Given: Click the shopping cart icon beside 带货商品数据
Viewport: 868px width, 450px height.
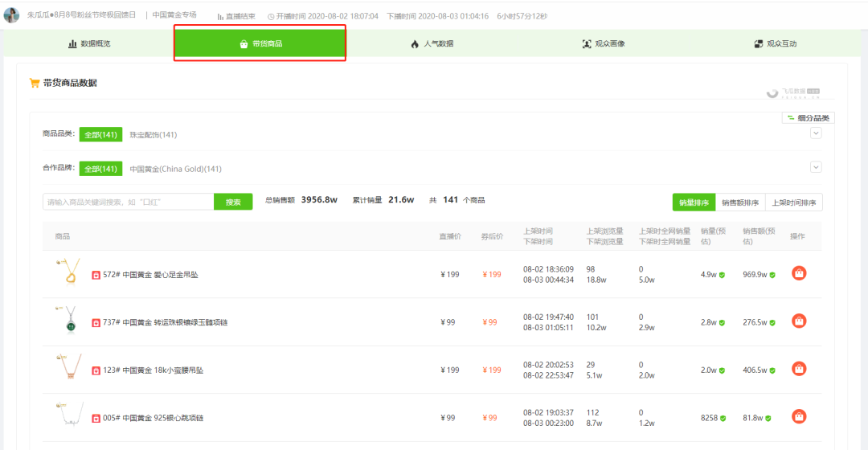Looking at the screenshot, I should [35, 83].
